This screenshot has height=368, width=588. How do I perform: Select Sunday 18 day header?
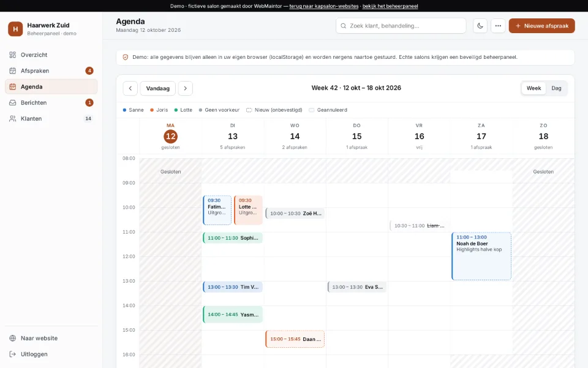tap(543, 136)
